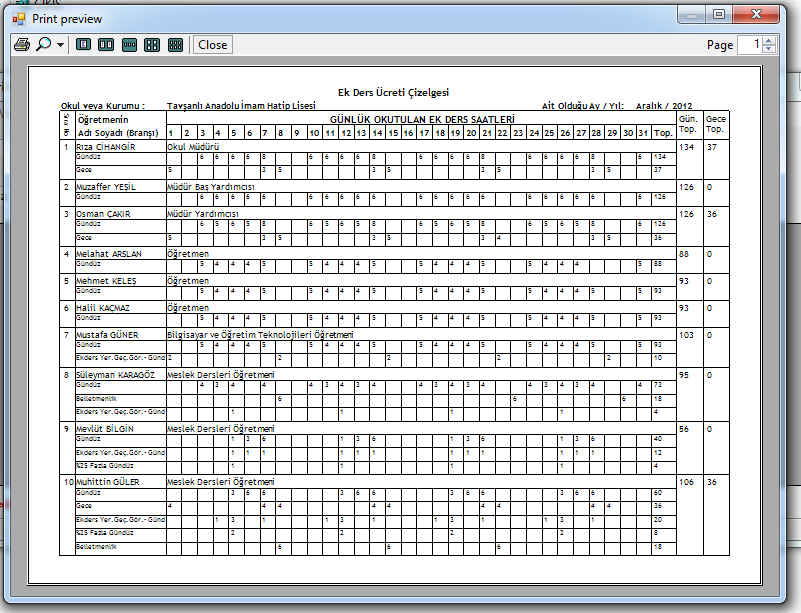Click the name 'Muhittin GÜLER'
Image resolution: width=801 pixels, height=613 pixels.
[x=108, y=482]
